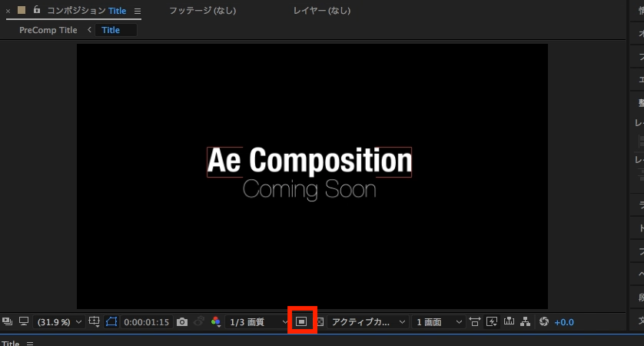Switch to the フッテージ (なし) tab

click(202, 11)
